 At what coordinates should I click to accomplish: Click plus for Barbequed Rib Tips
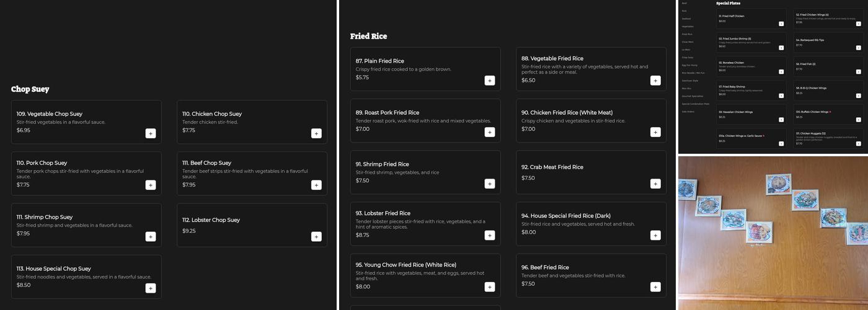click(x=859, y=48)
